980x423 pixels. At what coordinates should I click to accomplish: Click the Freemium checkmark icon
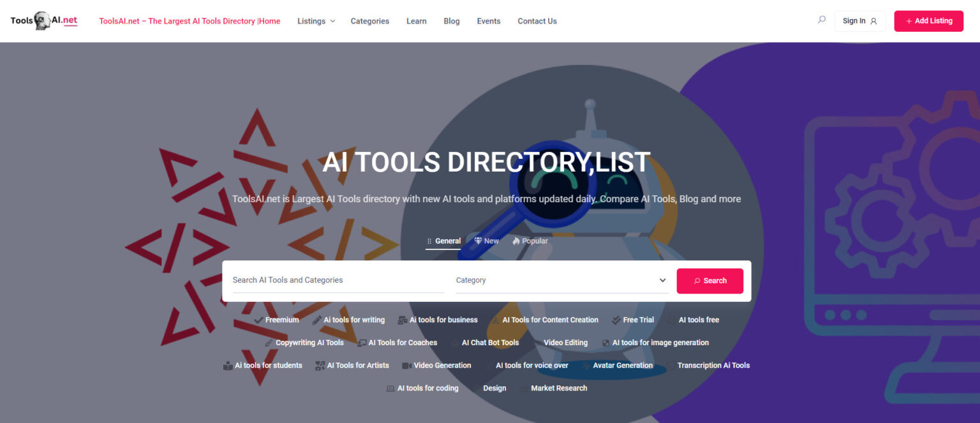click(258, 320)
